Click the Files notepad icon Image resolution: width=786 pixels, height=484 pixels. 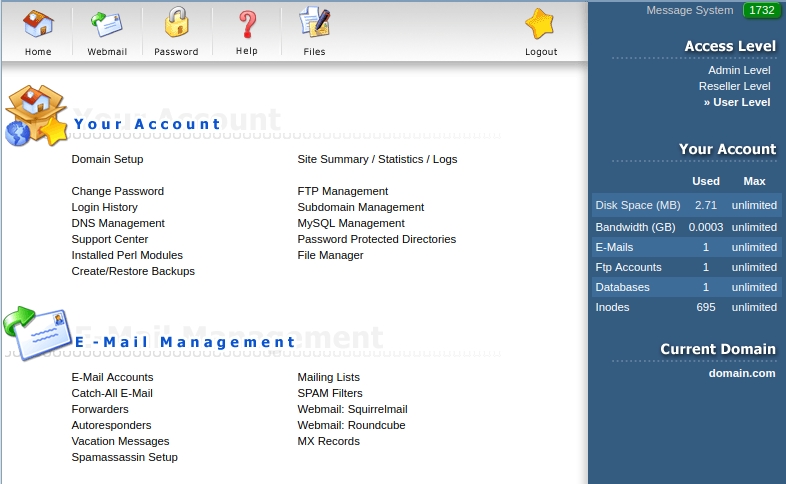(x=314, y=23)
